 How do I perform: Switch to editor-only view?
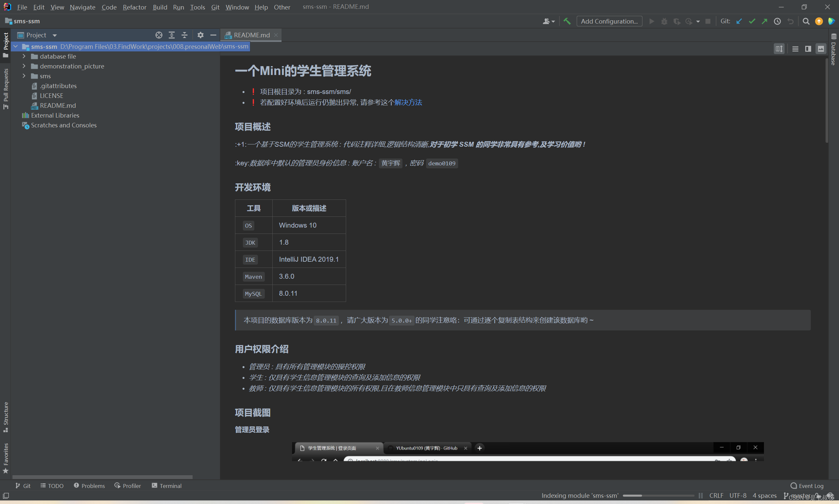click(795, 49)
